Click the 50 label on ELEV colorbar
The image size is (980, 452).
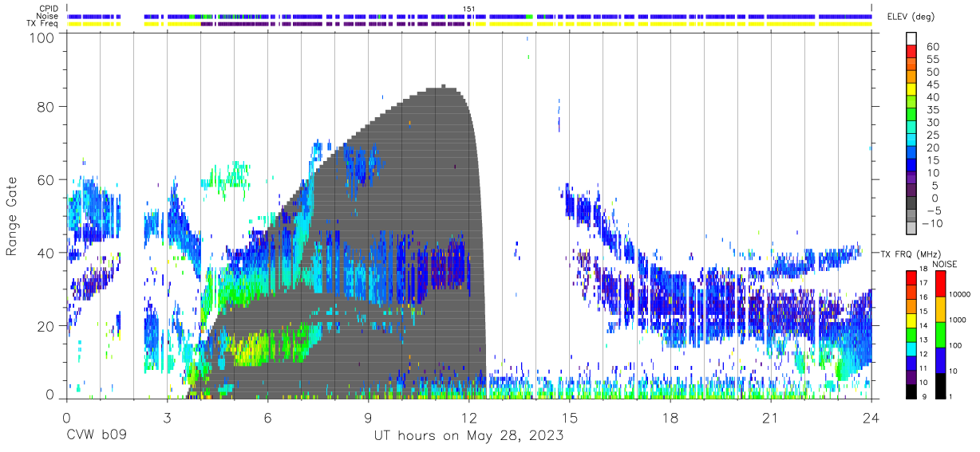[932, 72]
